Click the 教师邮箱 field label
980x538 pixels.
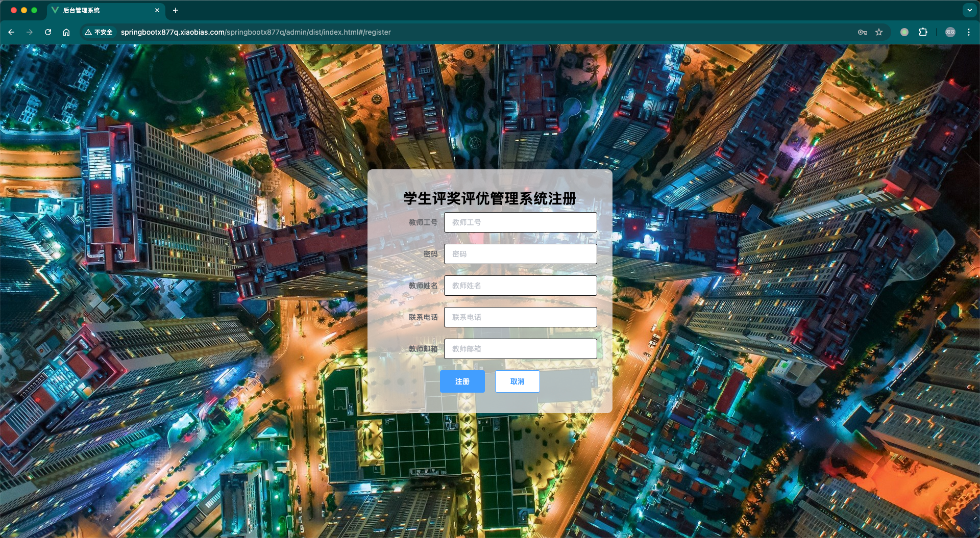423,349
